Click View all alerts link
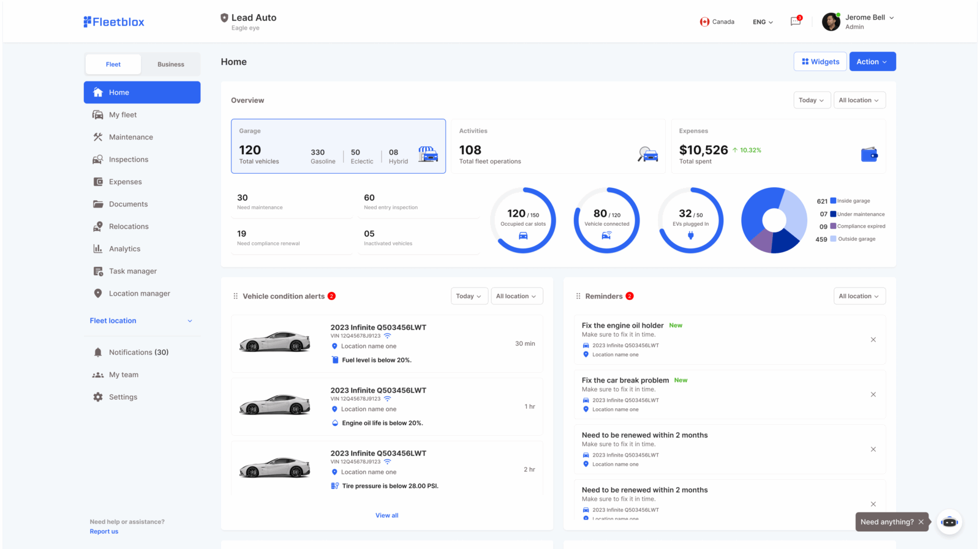Screen dimensions: 980x549 pyautogui.click(x=387, y=515)
